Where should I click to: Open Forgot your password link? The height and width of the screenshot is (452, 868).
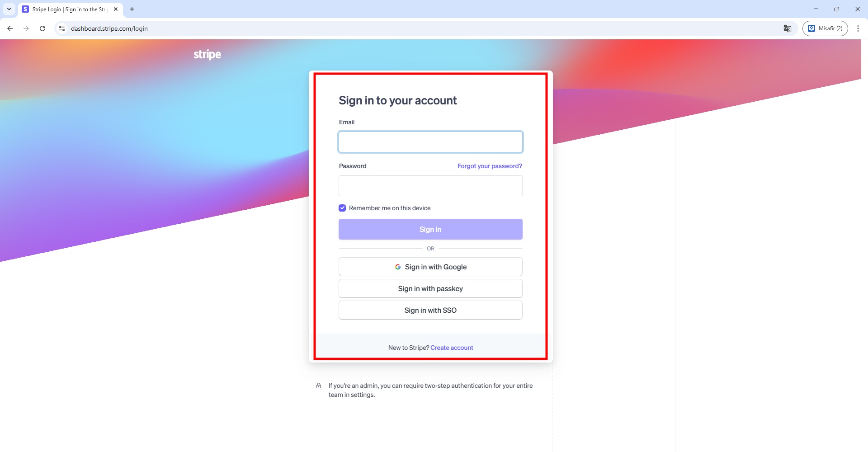pos(490,166)
